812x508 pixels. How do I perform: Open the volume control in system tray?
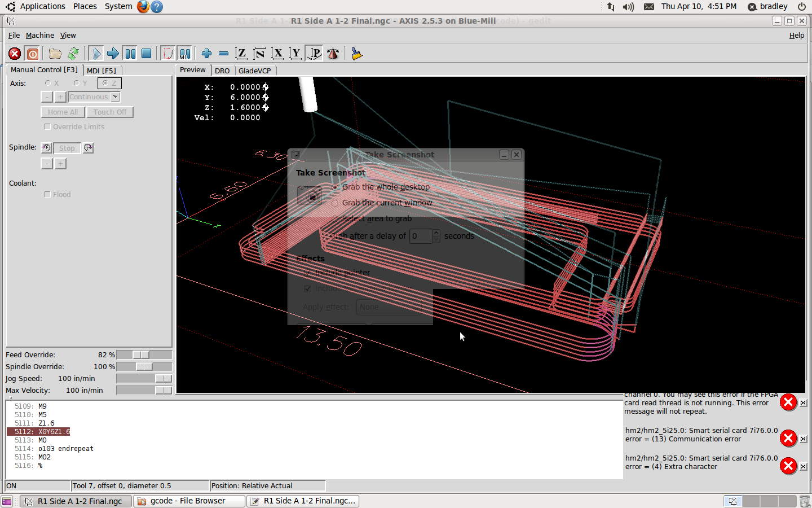point(628,7)
